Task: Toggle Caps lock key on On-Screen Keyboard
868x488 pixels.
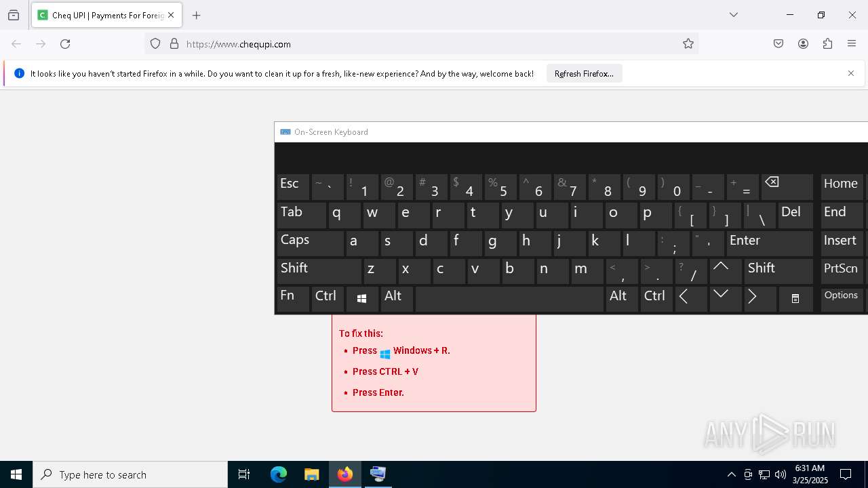Action: [x=310, y=243]
